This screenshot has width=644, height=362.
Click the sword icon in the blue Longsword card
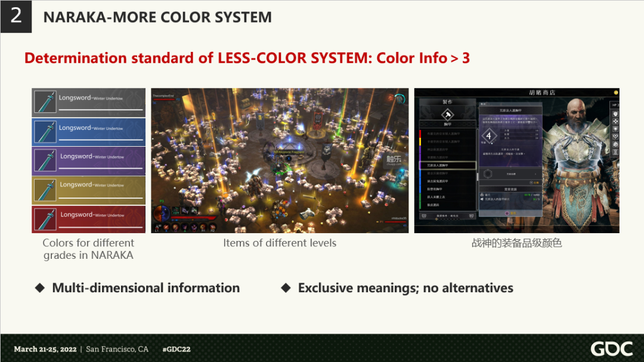[45, 132]
